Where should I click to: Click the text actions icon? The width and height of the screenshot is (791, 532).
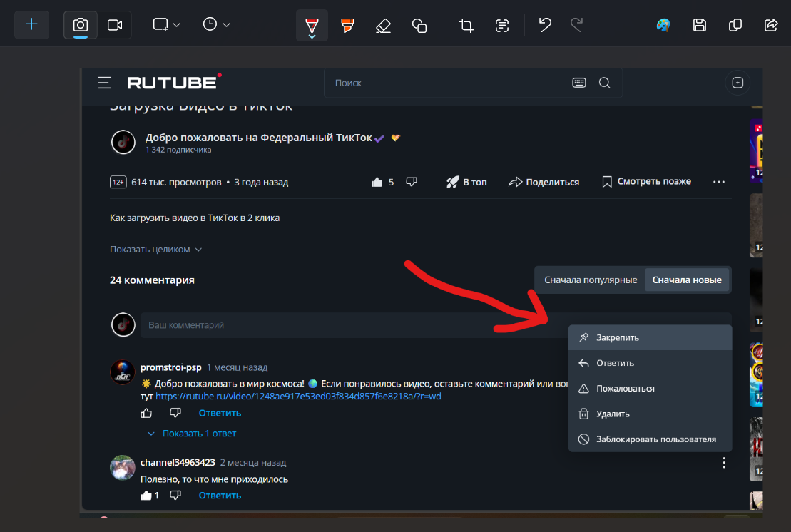(502, 26)
